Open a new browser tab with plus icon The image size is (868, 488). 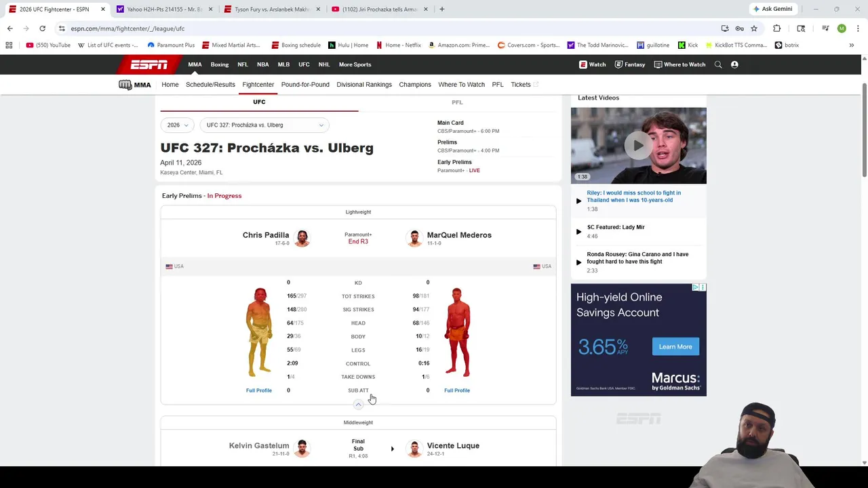click(x=441, y=9)
